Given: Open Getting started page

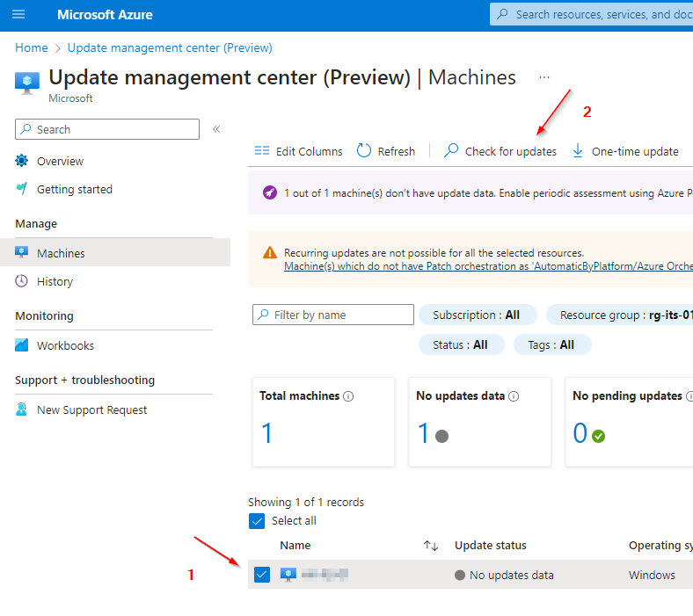Looking at the screenshot, I should [x=75, y=190].
